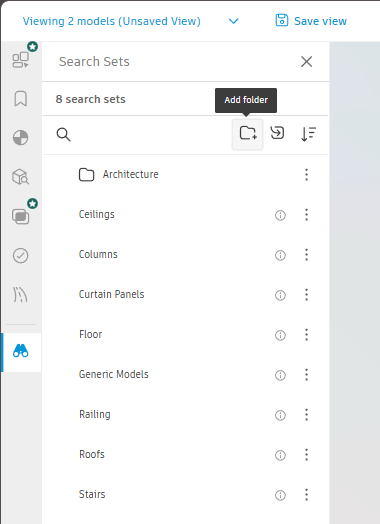This screenshot has width=380, height=524.
Task: Open more options for Roofs
Action: [x=306, y=454]
